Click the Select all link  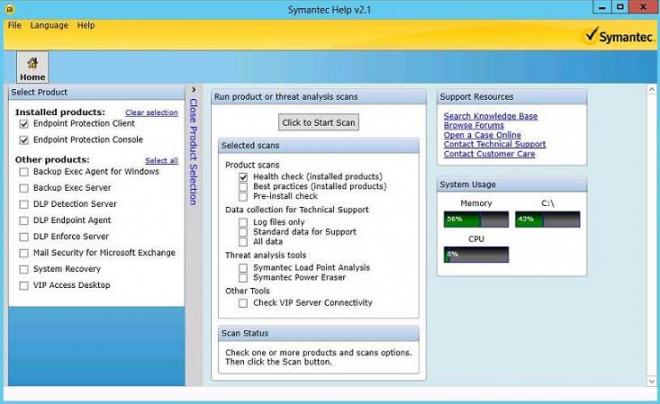(162, 161)
